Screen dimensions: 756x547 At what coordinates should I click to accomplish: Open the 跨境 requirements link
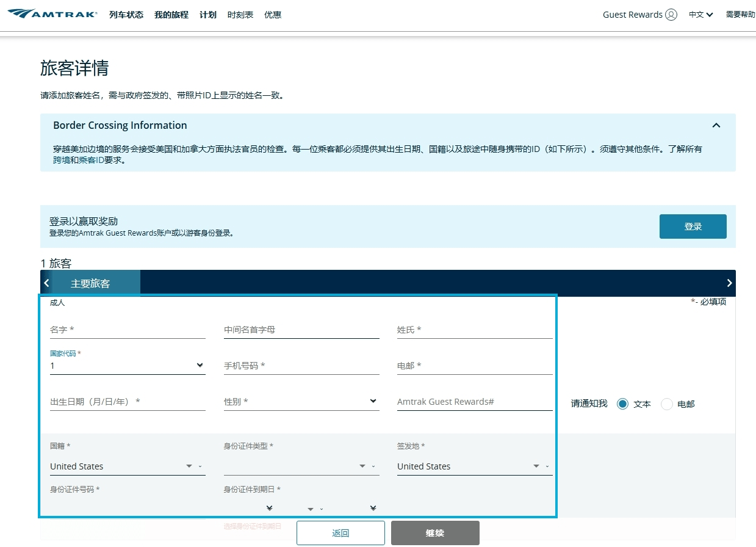point(62,160)
